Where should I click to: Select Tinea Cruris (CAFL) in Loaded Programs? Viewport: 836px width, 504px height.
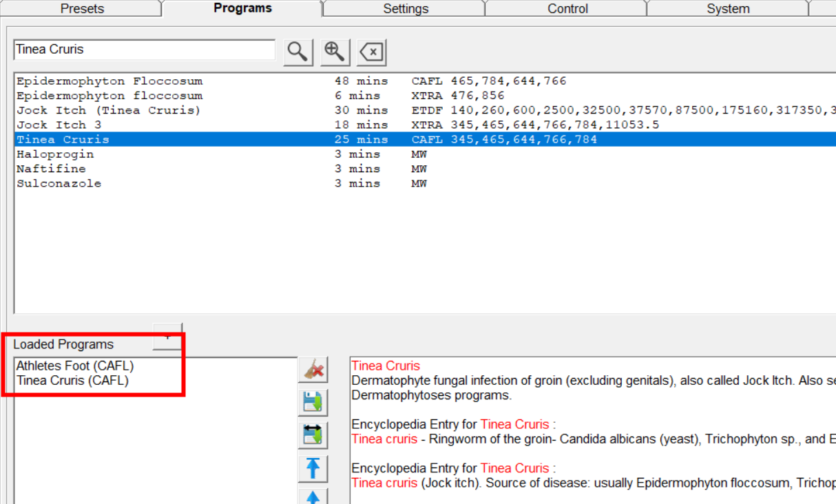[72, 380]
